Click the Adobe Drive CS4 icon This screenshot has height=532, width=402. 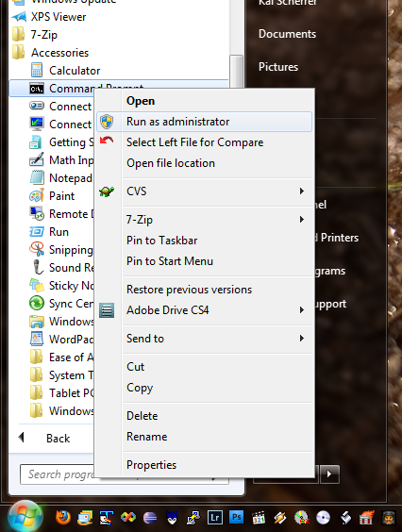107,310
